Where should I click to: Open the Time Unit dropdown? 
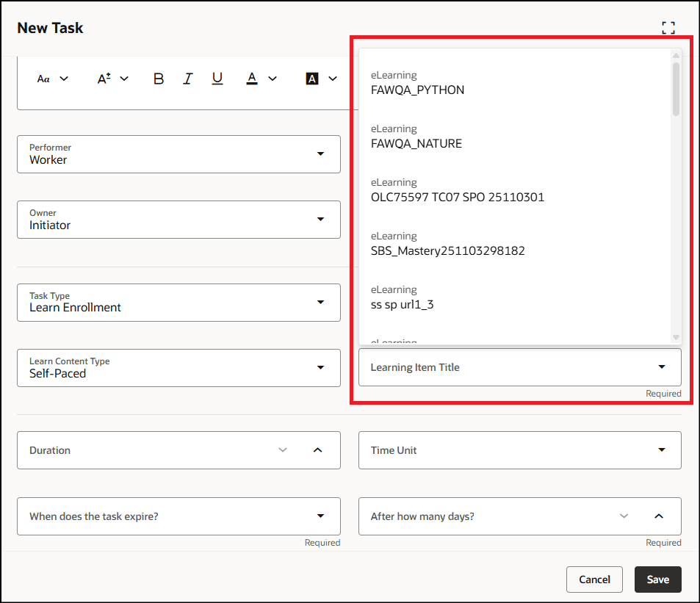pyautogui.click(x=662, y=450)
